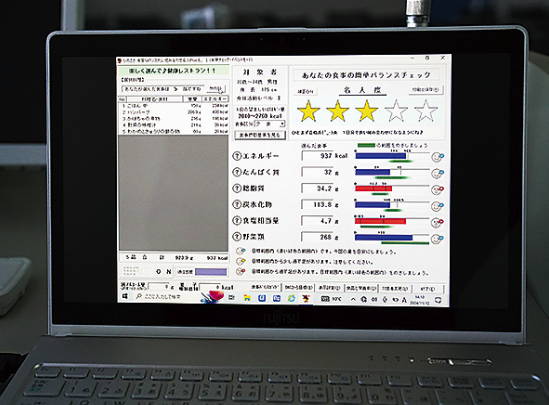Click the O N toggle indicator
This screenshot has height=405, width=549.
164,271
